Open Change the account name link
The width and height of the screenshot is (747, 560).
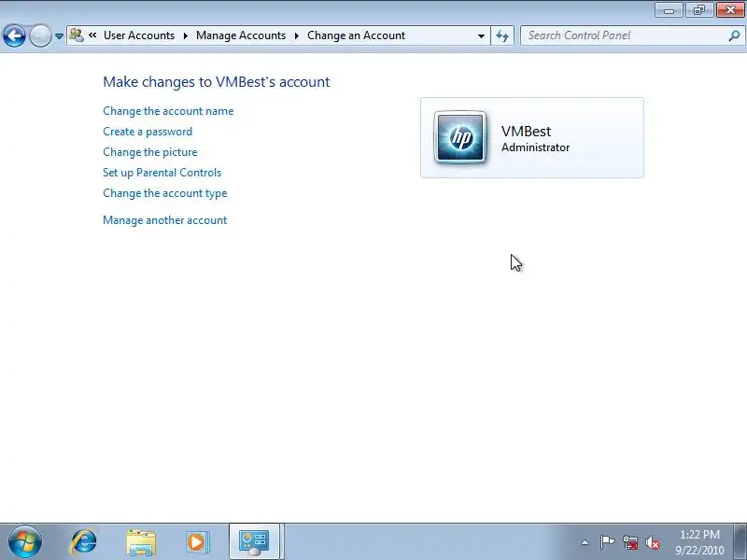pyautogui.click(x=168, y=111)
